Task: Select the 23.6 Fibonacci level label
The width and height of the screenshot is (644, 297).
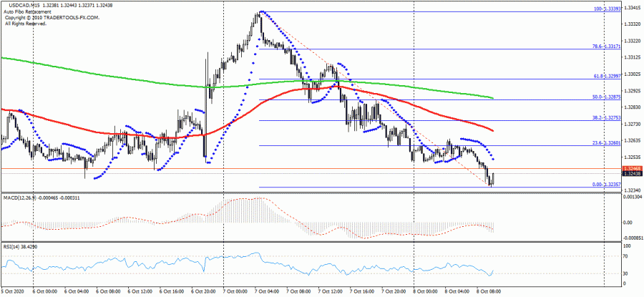Action: click(x=606, y=143)
